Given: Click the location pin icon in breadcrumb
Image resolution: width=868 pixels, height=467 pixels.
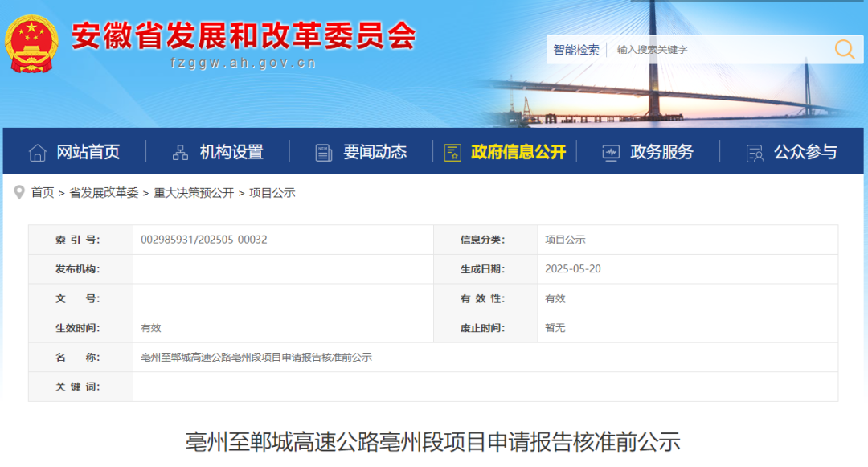Looking at the screenshot, I should [x=19, y=192].
